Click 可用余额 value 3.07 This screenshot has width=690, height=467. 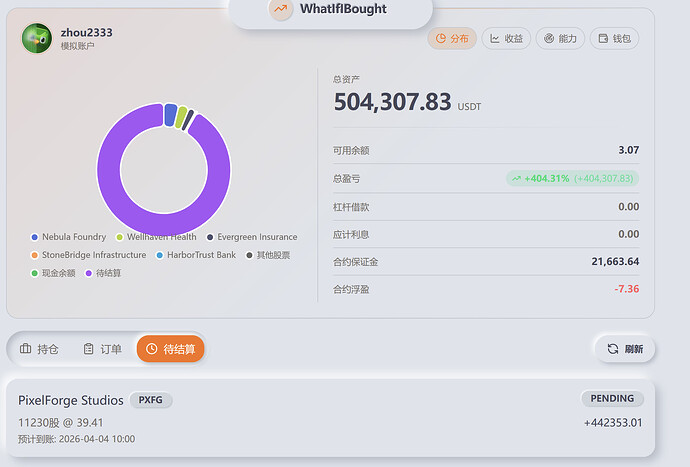click(628, 150)
